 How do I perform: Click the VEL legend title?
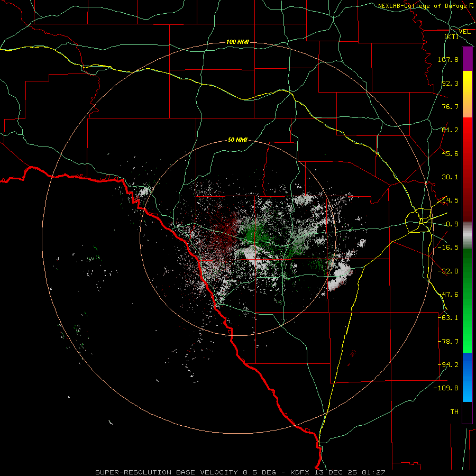tap(464, 32)
